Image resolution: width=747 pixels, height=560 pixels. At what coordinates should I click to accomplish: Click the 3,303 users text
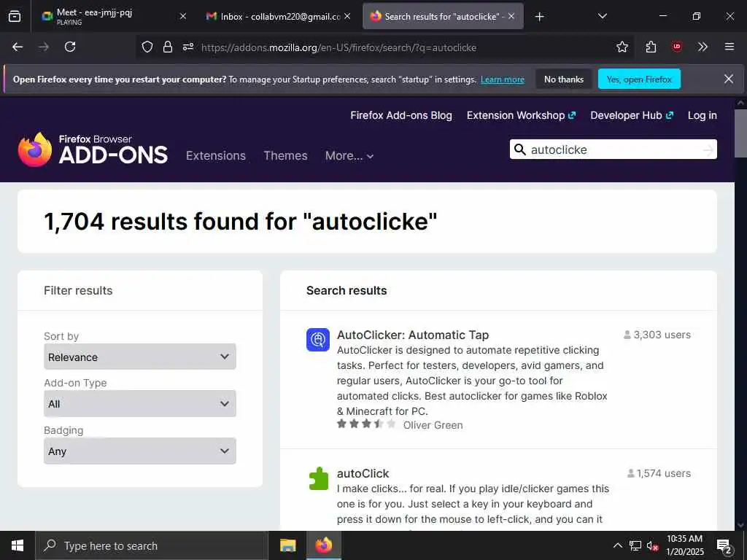657,335
